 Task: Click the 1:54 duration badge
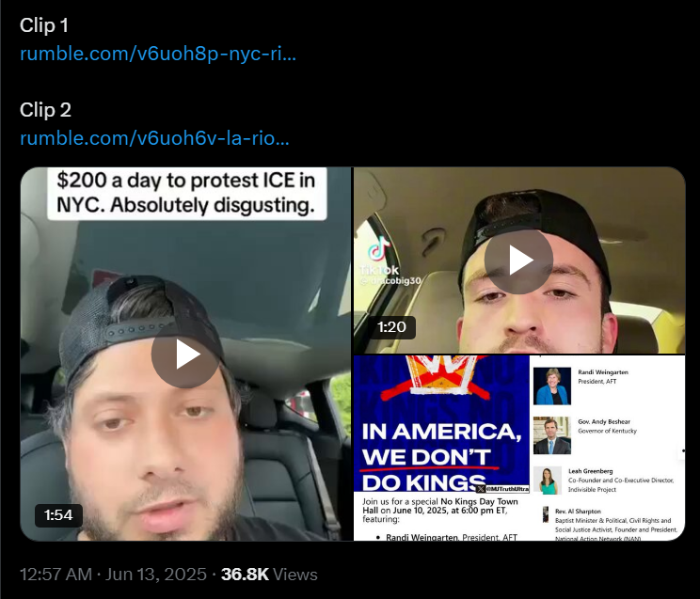(58, 515)
